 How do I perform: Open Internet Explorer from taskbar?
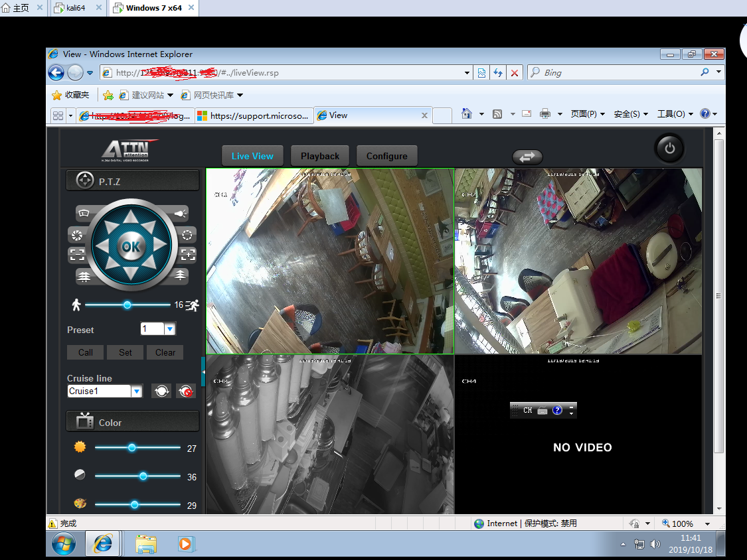102,544
